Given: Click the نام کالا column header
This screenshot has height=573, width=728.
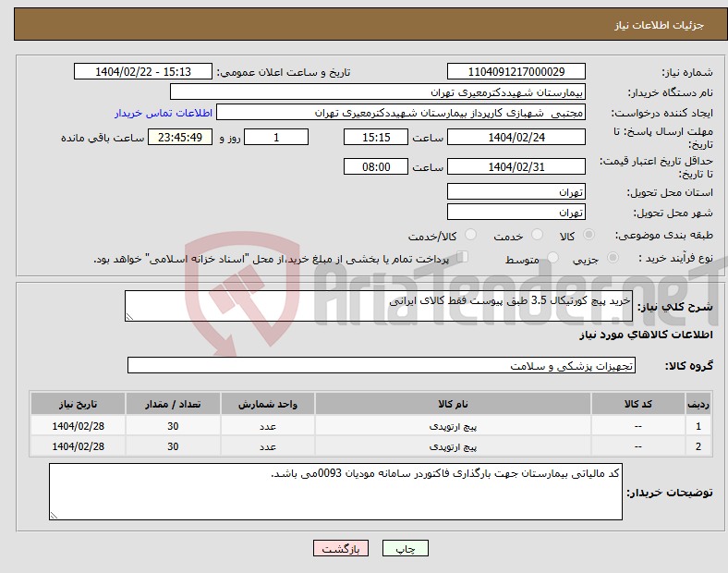Looking at the screenshot, I should (x=453, y=404).
